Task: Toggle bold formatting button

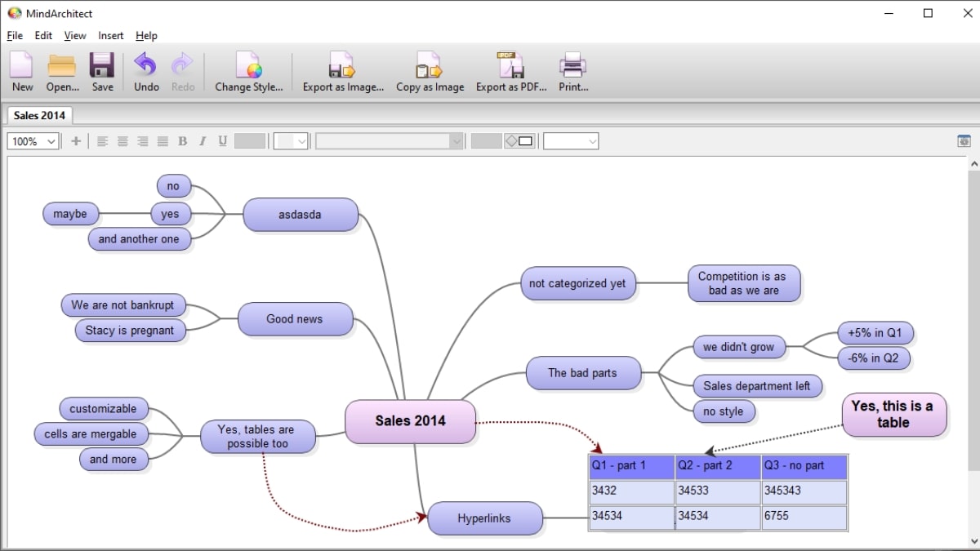Action: (x=182, y=141)
